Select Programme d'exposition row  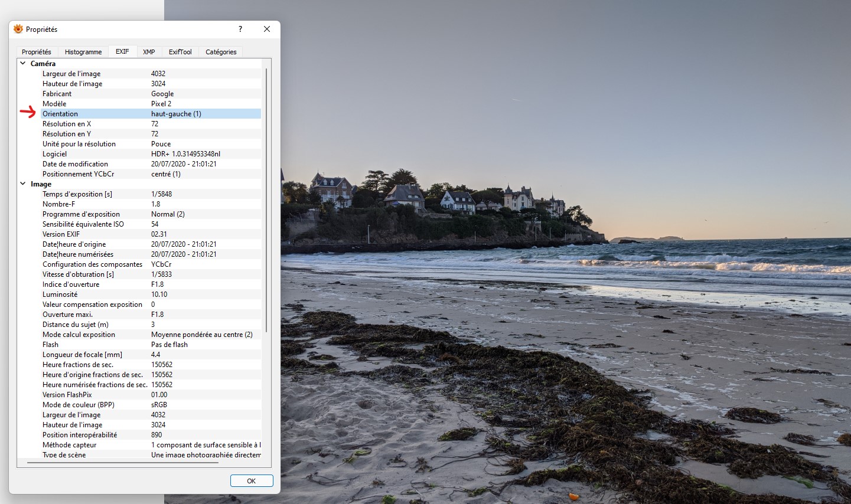tap(151, 214)
